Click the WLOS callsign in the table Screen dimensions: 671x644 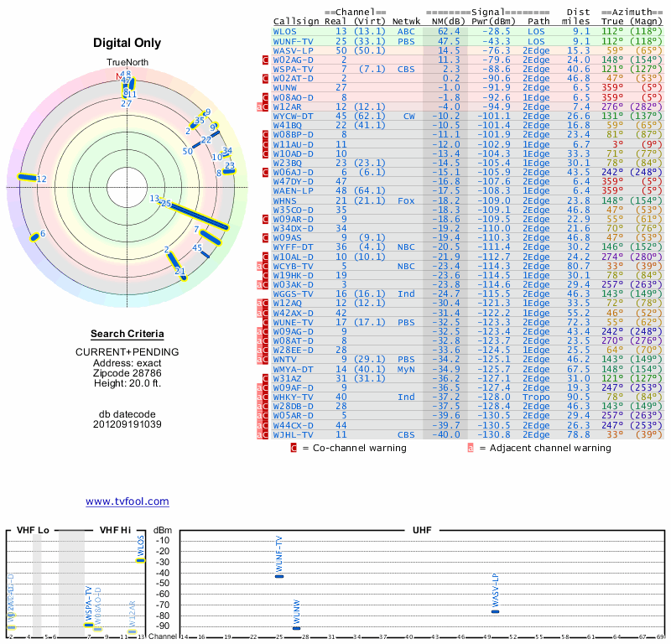tap(284, 32)
